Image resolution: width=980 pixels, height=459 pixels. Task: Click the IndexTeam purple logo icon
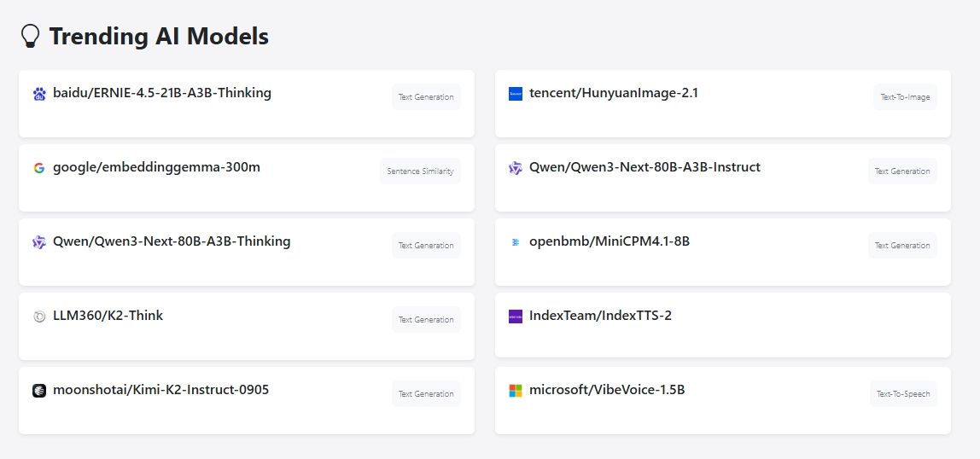(515, 317)
